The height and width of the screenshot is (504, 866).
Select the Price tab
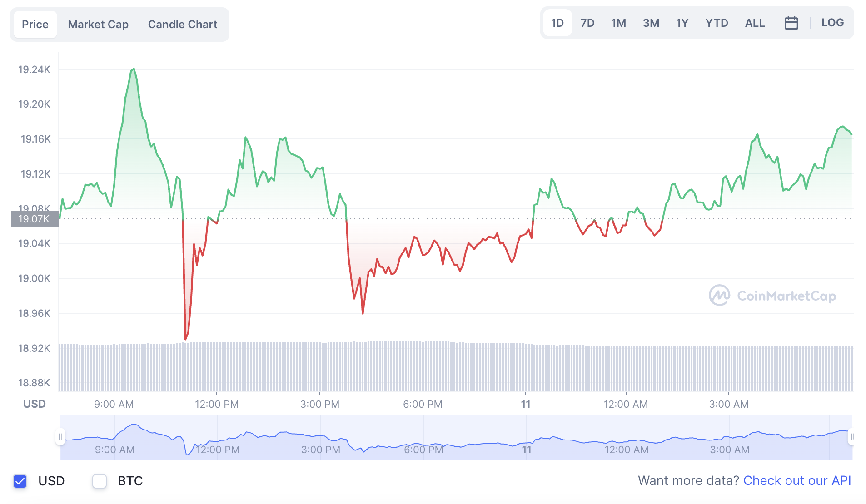pos(35,25)
